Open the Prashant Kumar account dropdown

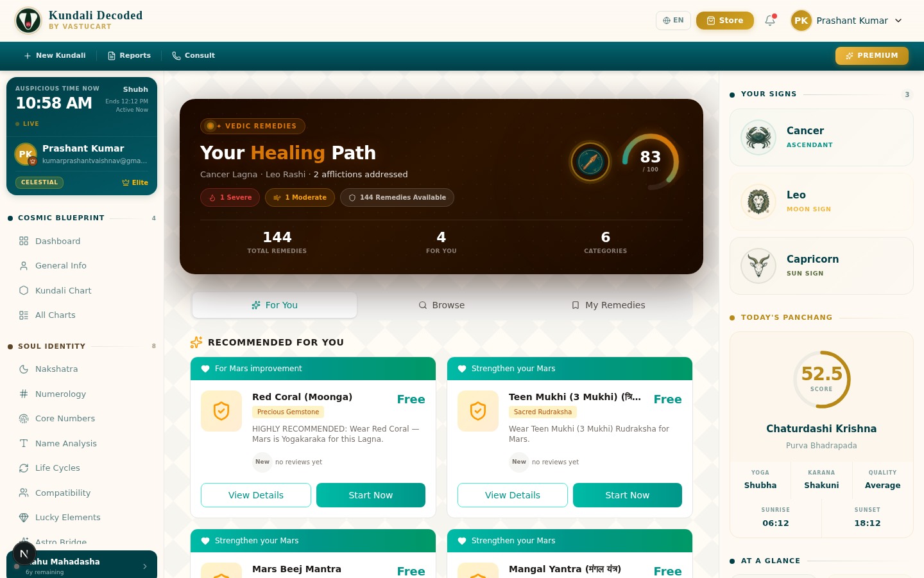[x=847, y=21]
